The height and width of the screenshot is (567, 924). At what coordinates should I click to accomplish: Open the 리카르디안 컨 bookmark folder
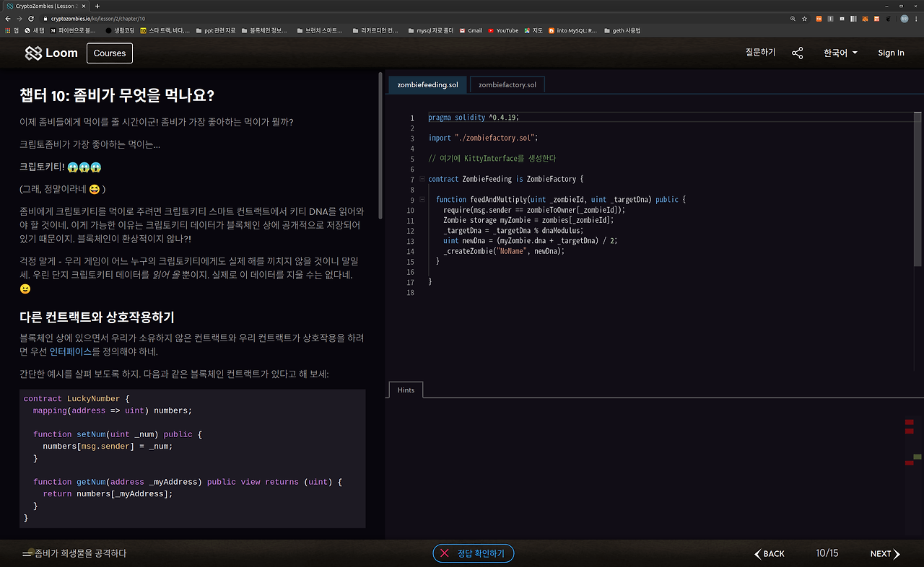[x=375, y=30]
